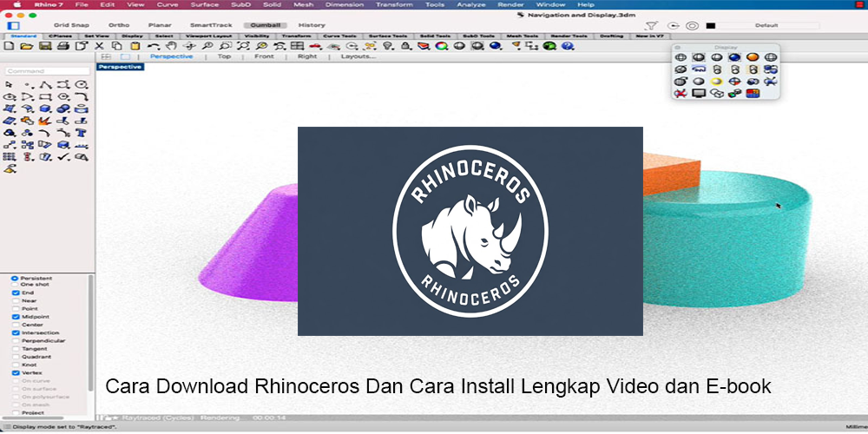The height and width of the screenshot is (434, 868).
Task: Click the concentric circles icon near layer bar
Action: point(692,25)
